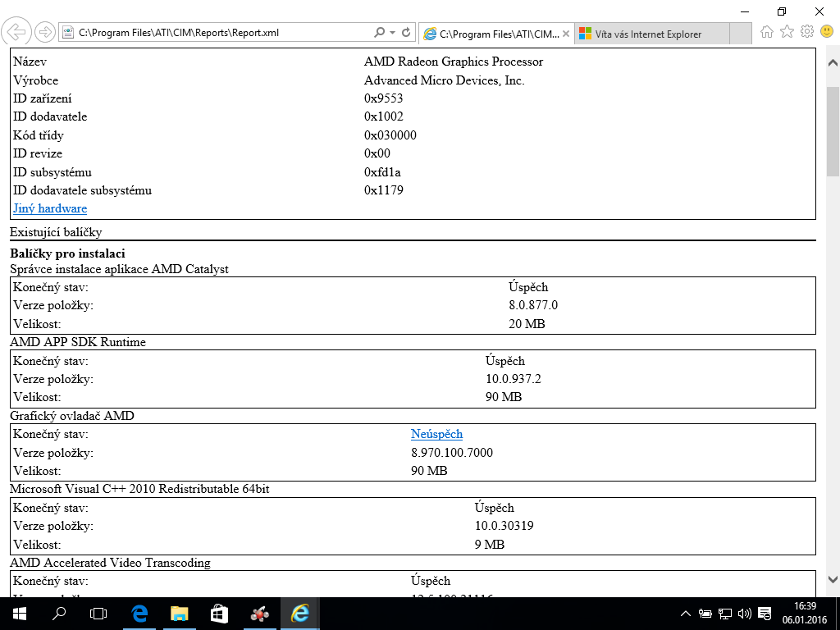Open the network tray icon
This screenshot has height=630, width=840.
point(725,614)
